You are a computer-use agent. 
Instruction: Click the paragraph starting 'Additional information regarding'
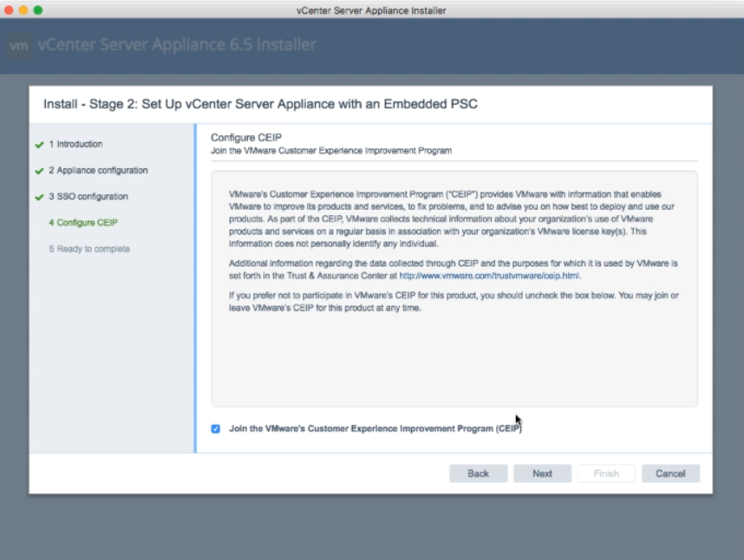pyautogui.click(x=454, y=270)
